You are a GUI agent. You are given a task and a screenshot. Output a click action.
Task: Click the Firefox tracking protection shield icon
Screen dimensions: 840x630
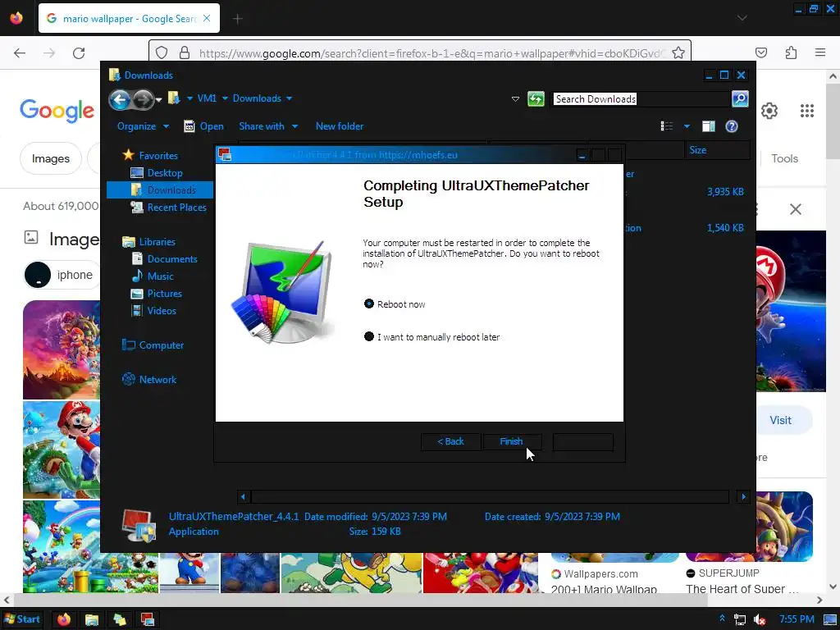(x=162, y=52)
